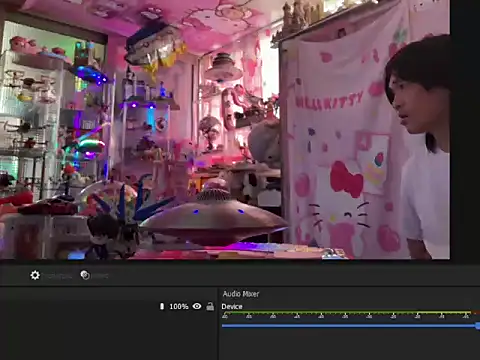Open source Filters with the circular icon
The image size is (480, 360).
pyautogui.click(x=85, y=275)
